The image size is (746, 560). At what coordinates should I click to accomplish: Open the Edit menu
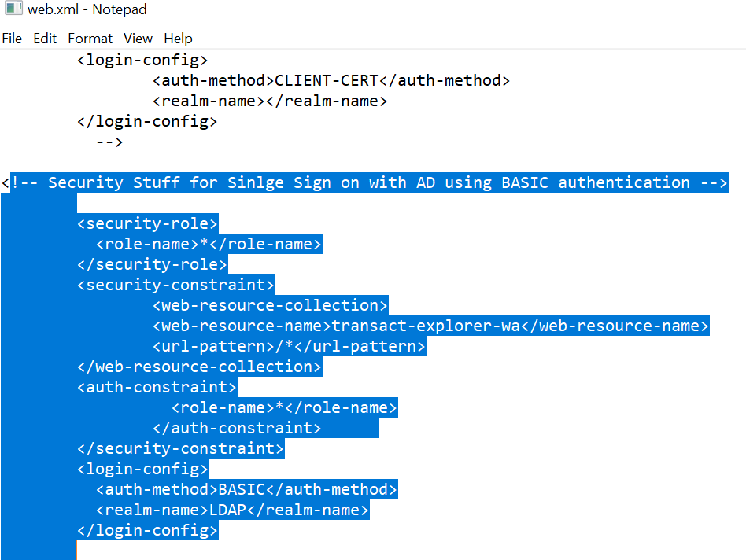(x=45, y=39)
